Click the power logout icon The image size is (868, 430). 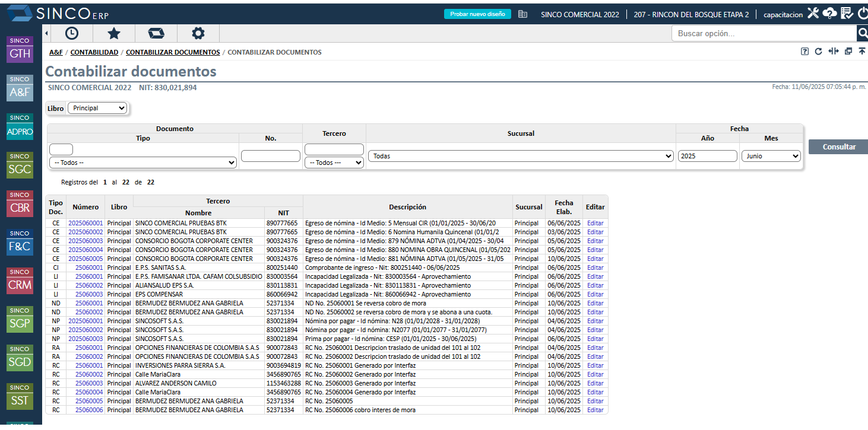863,13
